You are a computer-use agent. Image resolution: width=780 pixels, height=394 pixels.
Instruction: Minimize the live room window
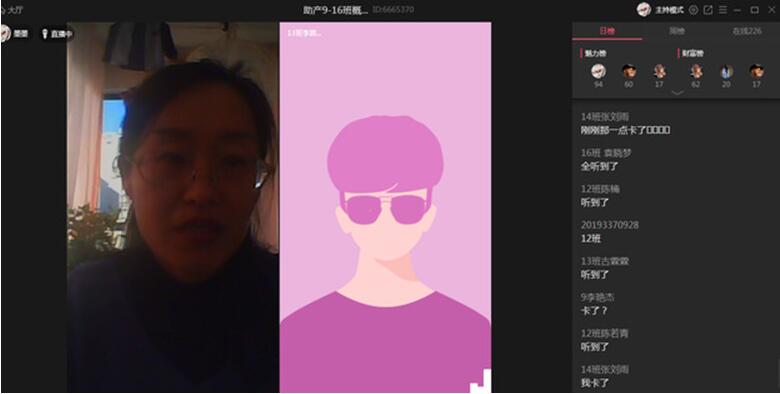737,10
